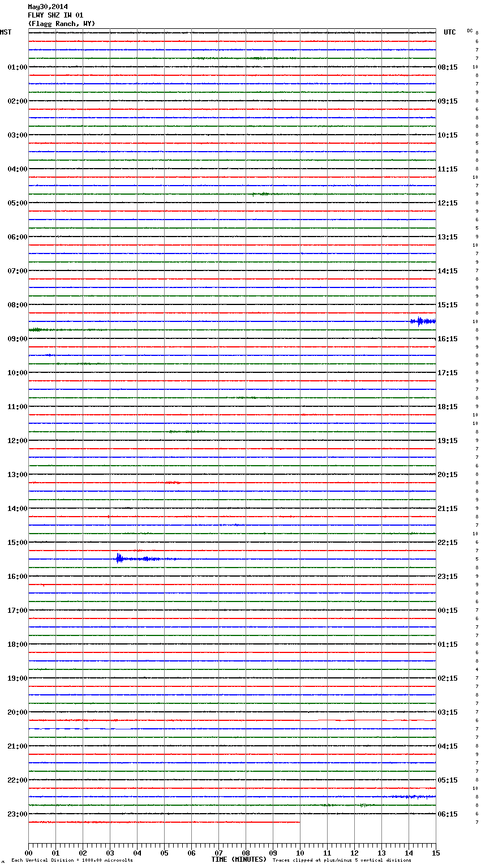Click minute 07 on the bottom axis
This screenshot has height=868, width=481.
click(x=218, y=853)
